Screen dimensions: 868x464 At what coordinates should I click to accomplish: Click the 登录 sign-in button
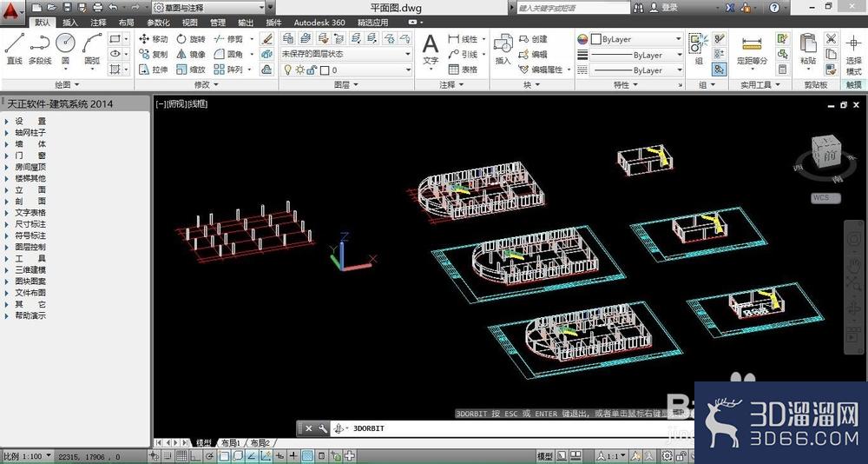(x=664, y=8)
